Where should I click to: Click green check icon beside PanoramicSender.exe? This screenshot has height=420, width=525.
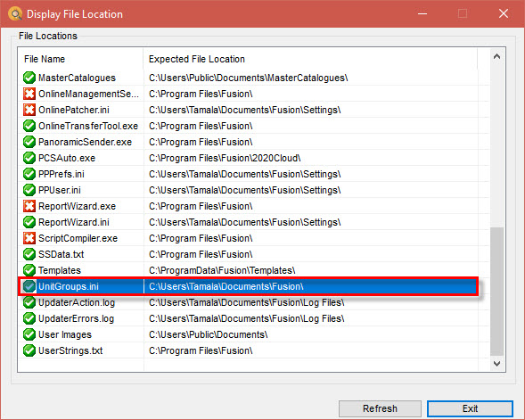click(29, 142)
